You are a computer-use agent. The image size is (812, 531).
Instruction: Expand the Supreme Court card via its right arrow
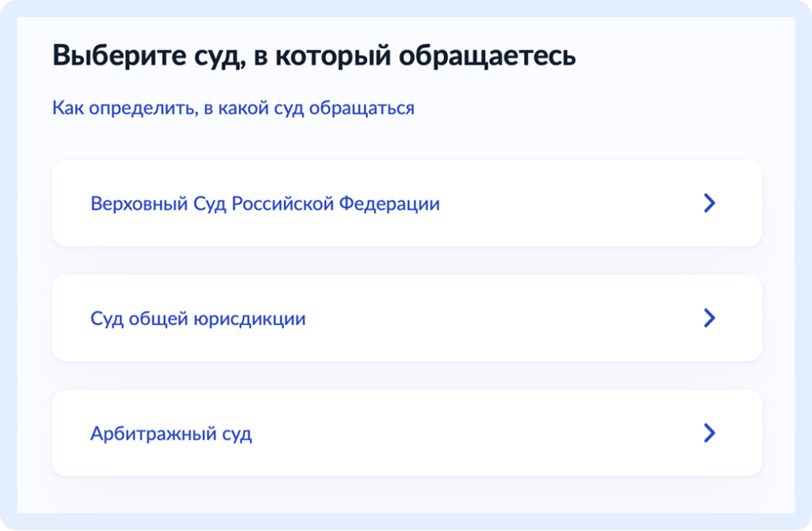[x=710, y=204]
